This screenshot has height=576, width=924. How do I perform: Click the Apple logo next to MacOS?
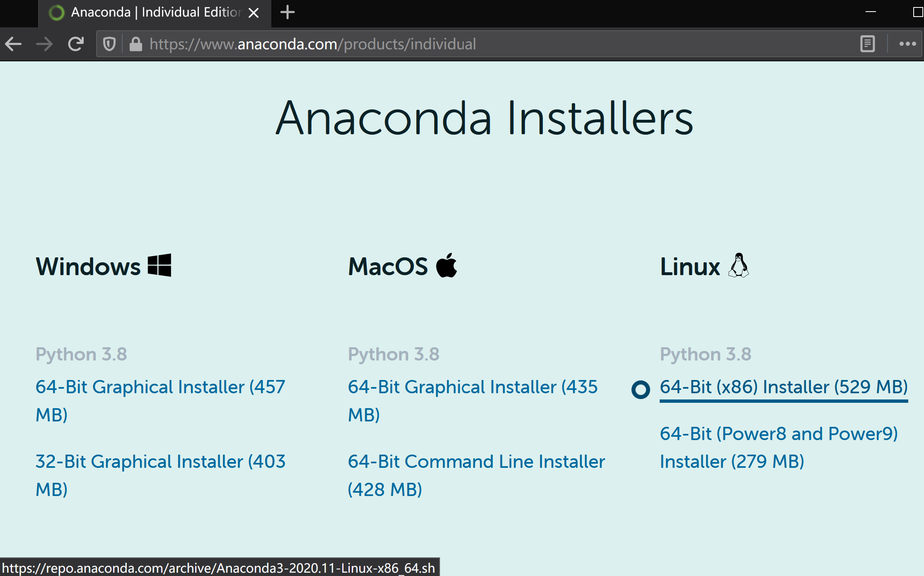click(447, 266)
